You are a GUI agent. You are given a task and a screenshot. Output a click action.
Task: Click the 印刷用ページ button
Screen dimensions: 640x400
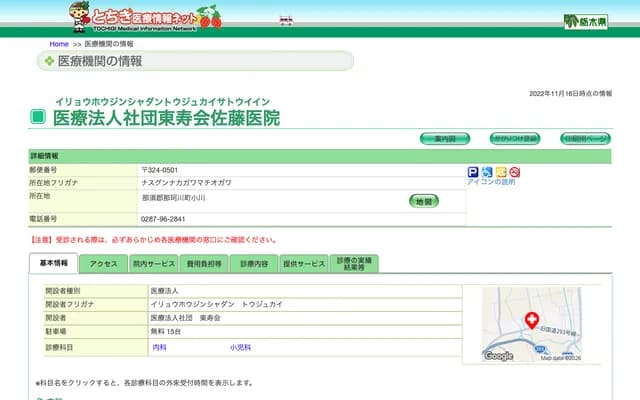click(x=585, y=139)
